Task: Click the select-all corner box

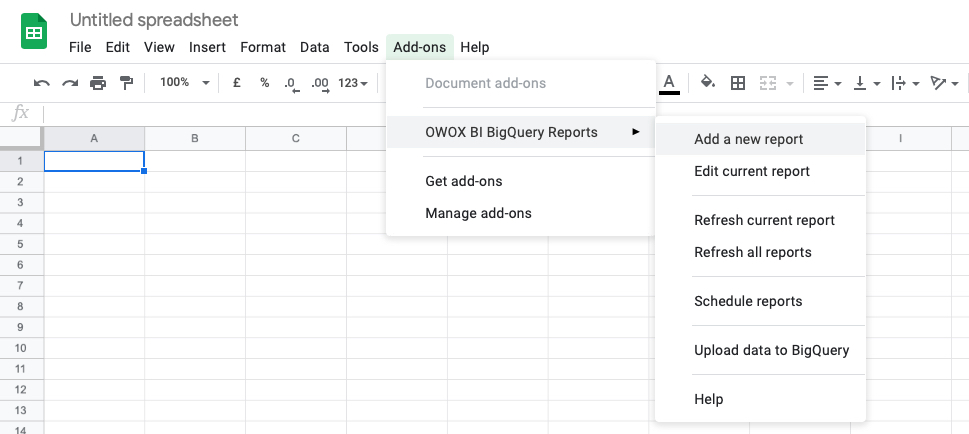Action: click(x=21, y=138)
